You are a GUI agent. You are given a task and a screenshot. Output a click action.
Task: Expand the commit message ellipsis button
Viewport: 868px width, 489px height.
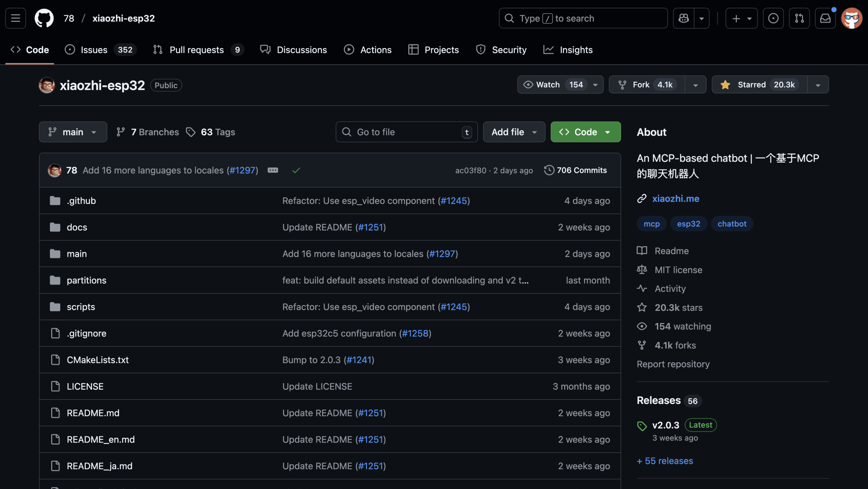(273, 170)
